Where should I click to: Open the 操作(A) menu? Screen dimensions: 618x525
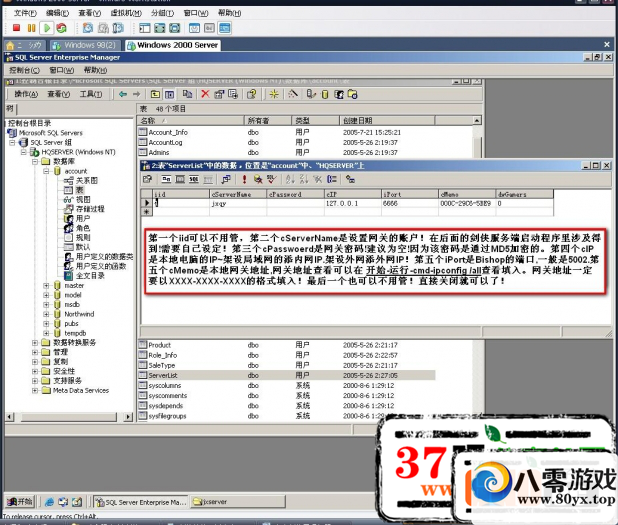pyautogui.click(x=26, y=94)
